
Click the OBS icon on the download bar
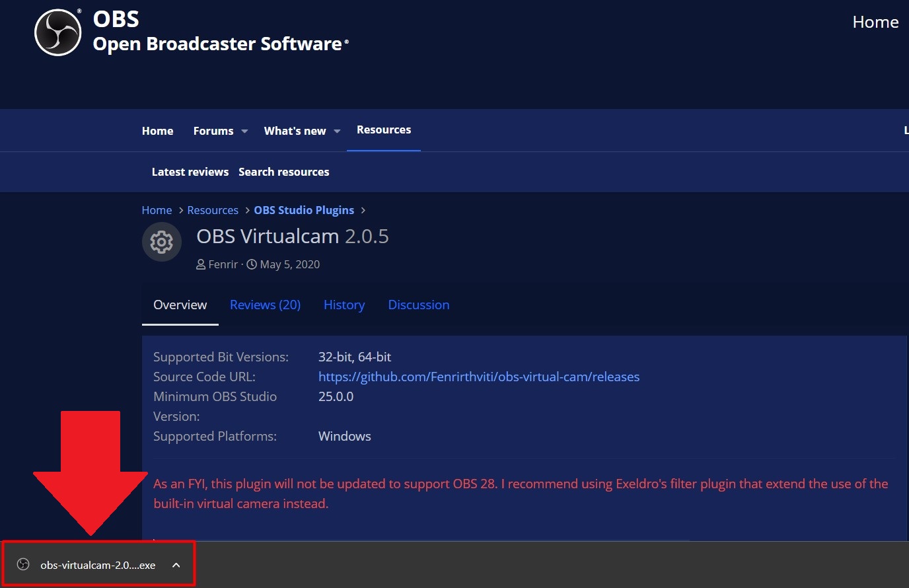[x=23, y=565]
